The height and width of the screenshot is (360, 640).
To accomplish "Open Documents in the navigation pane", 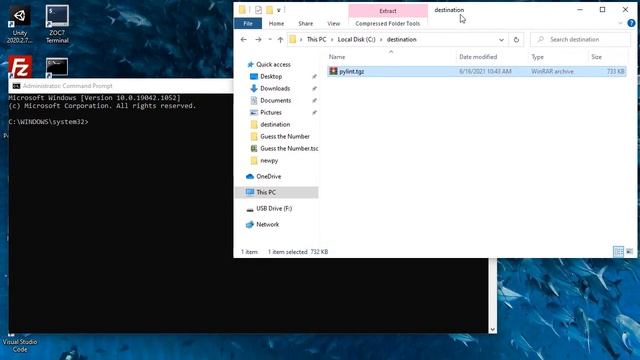I will [x=276, y=100].
